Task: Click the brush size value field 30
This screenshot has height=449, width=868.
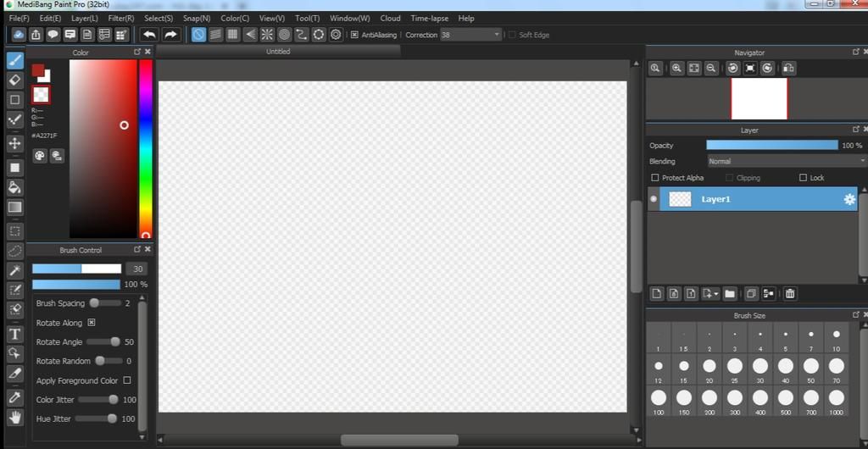Action: (x=136, y=269)
